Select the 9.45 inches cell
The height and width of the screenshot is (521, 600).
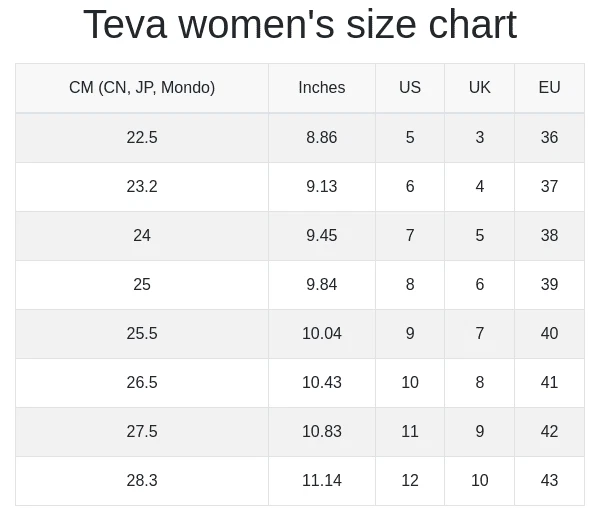click(x=322, y=236)
